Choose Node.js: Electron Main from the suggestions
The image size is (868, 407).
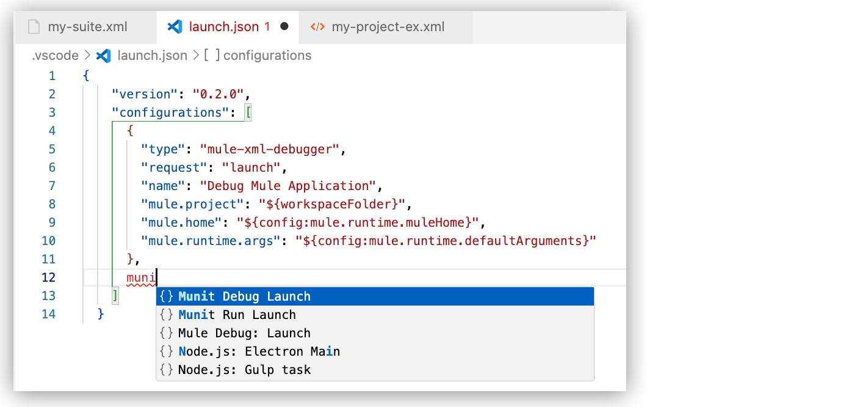258,351
